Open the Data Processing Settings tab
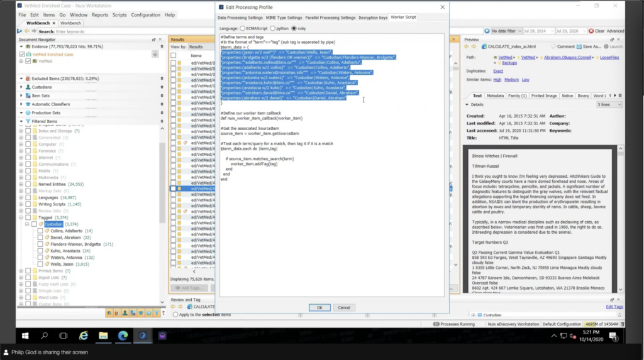 tap(240, 18)
